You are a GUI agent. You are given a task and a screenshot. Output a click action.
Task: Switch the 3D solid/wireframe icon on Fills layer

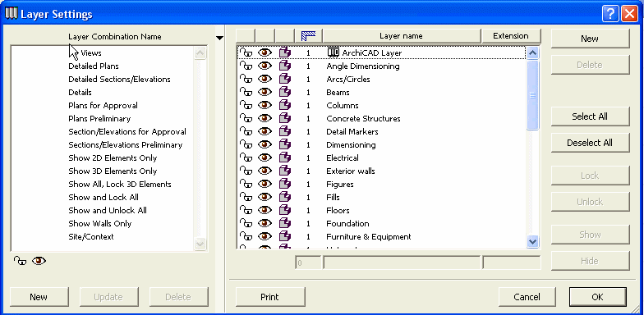click(x=284, y=197)
